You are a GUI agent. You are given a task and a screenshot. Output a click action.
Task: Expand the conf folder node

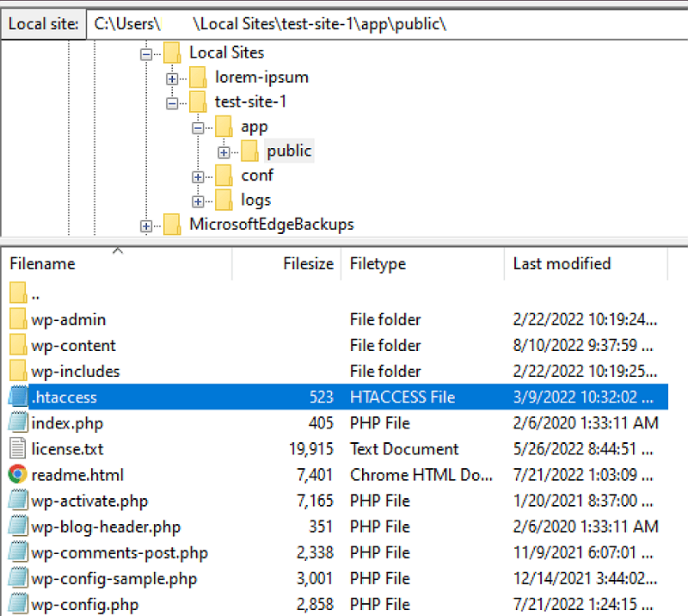pyautogui.click(x=198, y=176)
